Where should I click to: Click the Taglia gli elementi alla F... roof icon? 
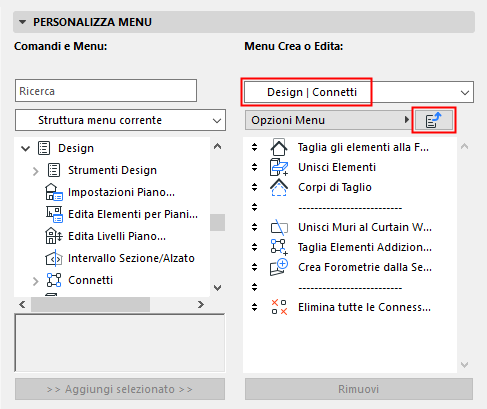coord(279,147)
